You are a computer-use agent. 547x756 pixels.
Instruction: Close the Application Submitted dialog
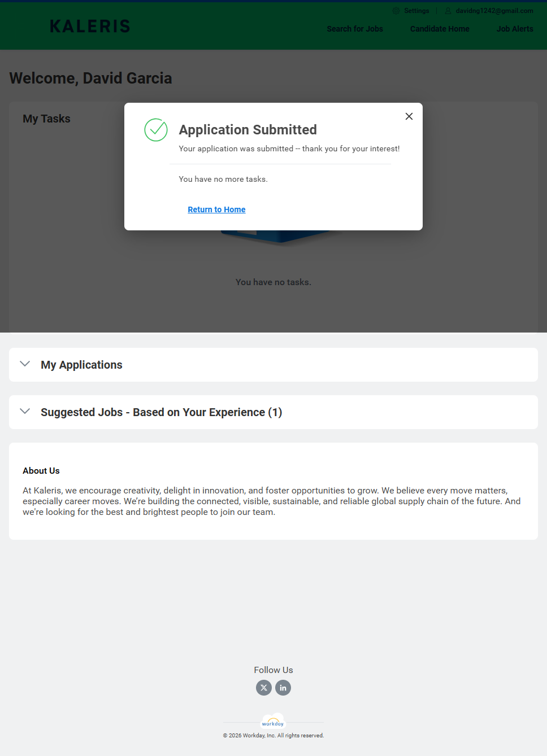click(x=409, y=116)
